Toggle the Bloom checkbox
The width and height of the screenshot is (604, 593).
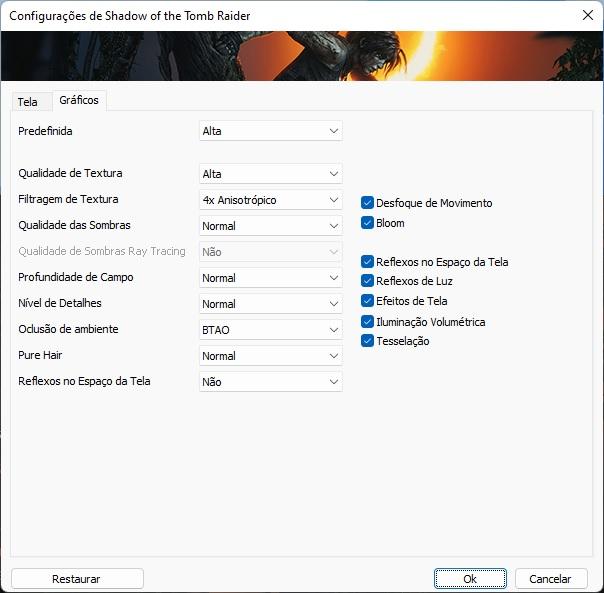[x=368, y=223]
